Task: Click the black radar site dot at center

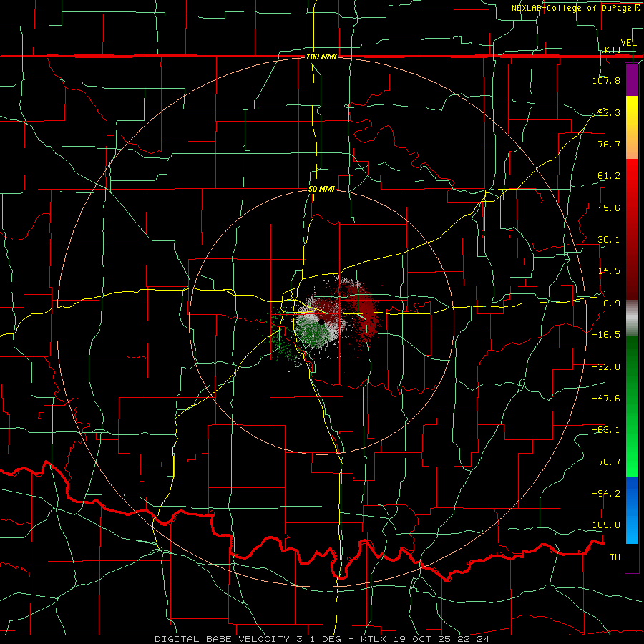Action: click(321, 322)
